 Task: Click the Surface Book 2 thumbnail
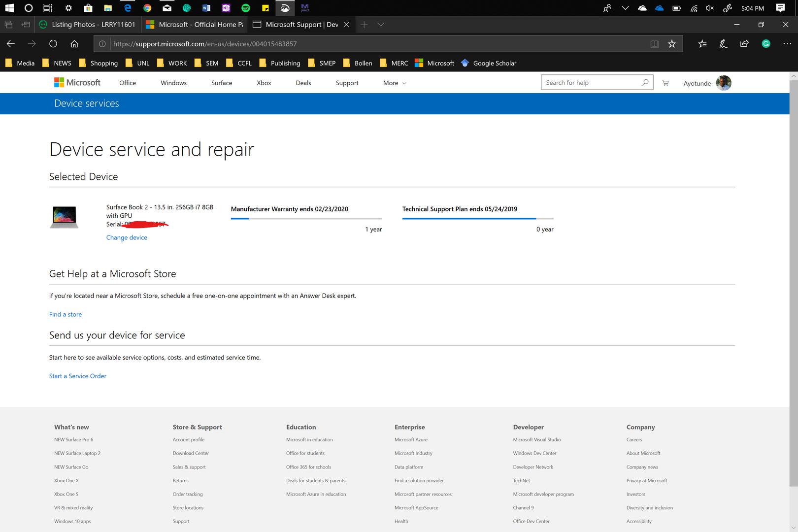(64, 217)
